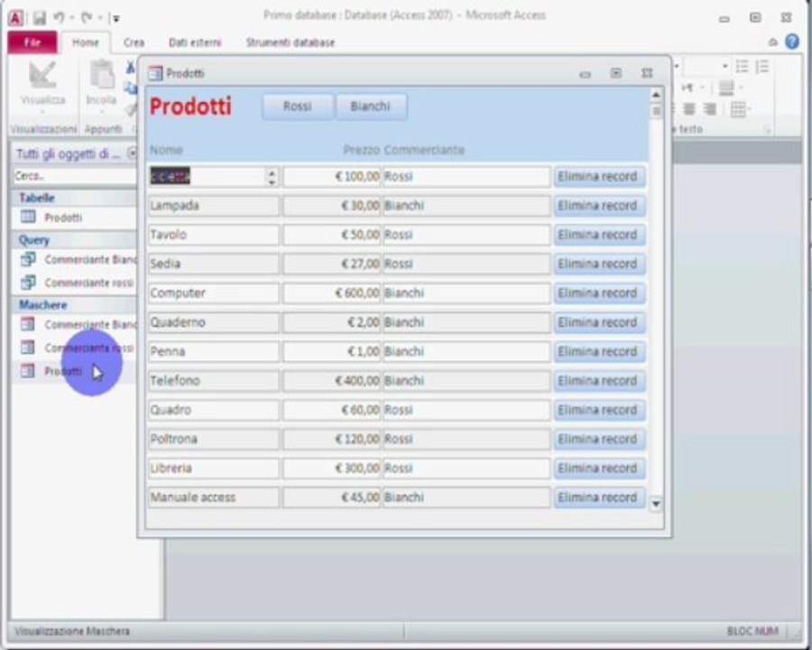Viewport: 812px width, 650px height.
Task: Click Elimina record for Tavolo row
Action: tap(599, 235)
